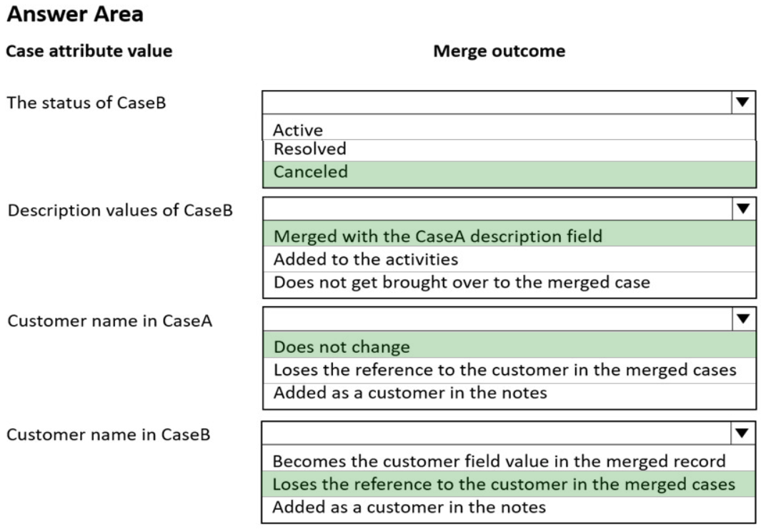Select Does not get brought over option

click(462, 282)
